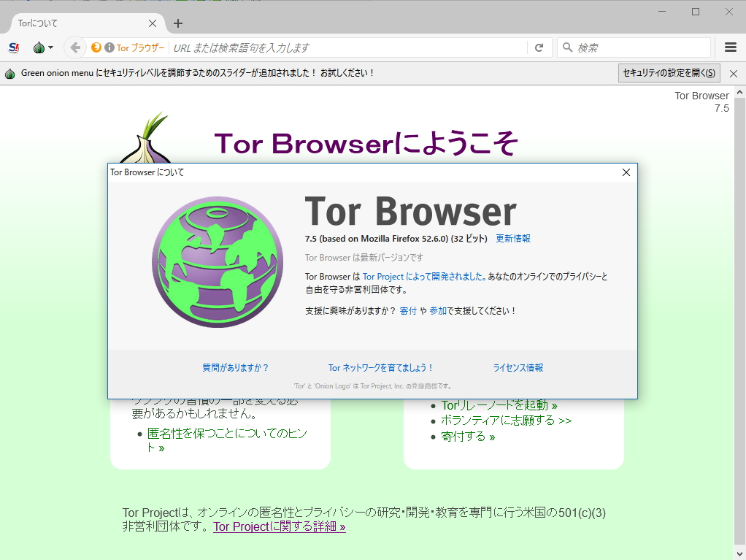746x560 pixels.
Task: Select the NoScript icon
Action: (13, 47)
